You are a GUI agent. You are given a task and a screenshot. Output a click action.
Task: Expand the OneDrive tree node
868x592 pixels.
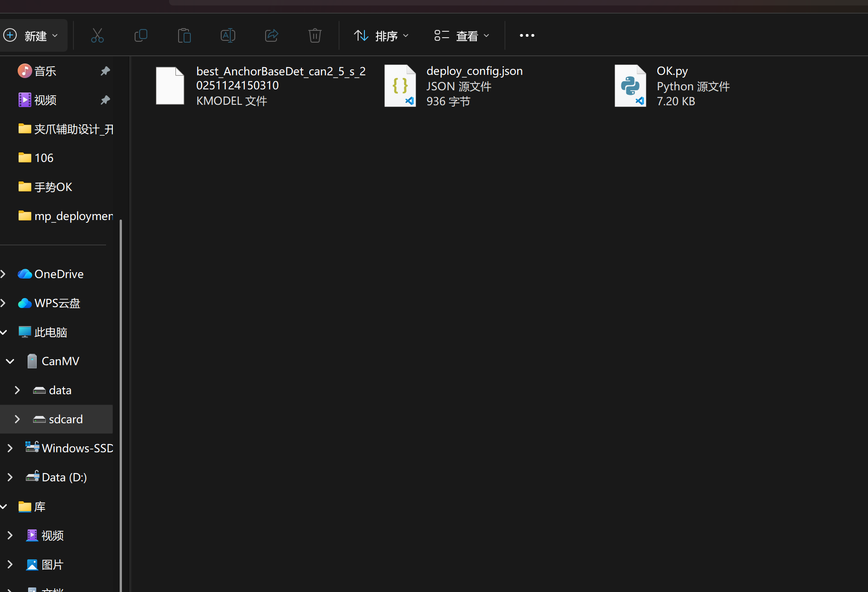tap(4, 274)
